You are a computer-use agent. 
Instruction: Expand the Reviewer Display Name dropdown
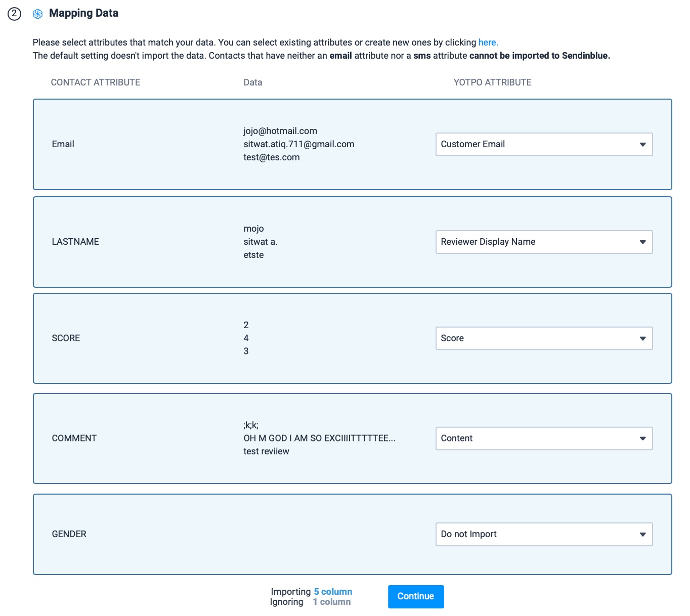[544, 242]
